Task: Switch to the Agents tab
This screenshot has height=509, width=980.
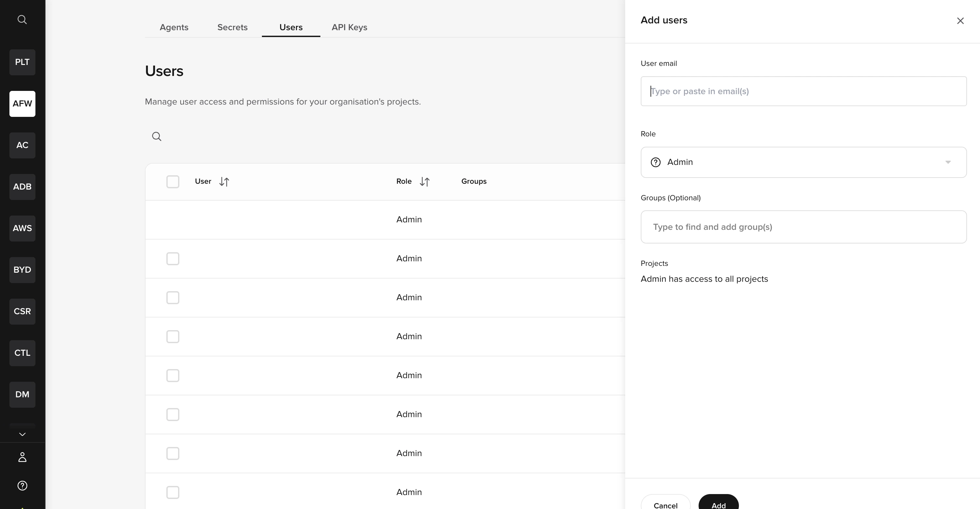Action: pos(174,27)
